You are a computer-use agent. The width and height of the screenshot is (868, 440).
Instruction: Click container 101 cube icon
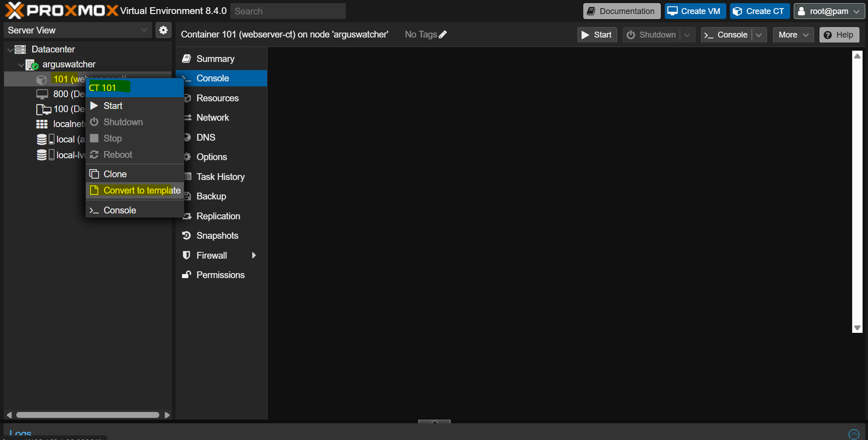coord(42,80)
